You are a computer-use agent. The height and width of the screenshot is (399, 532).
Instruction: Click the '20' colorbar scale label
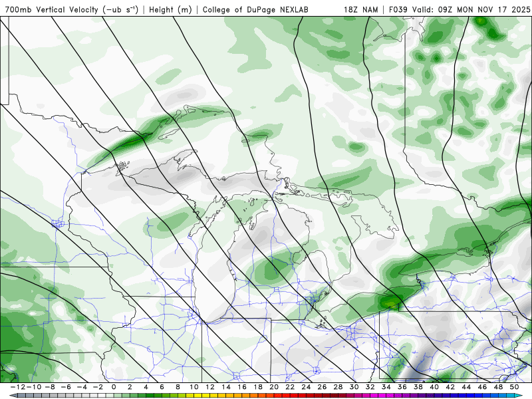click(x=274, y=387)
